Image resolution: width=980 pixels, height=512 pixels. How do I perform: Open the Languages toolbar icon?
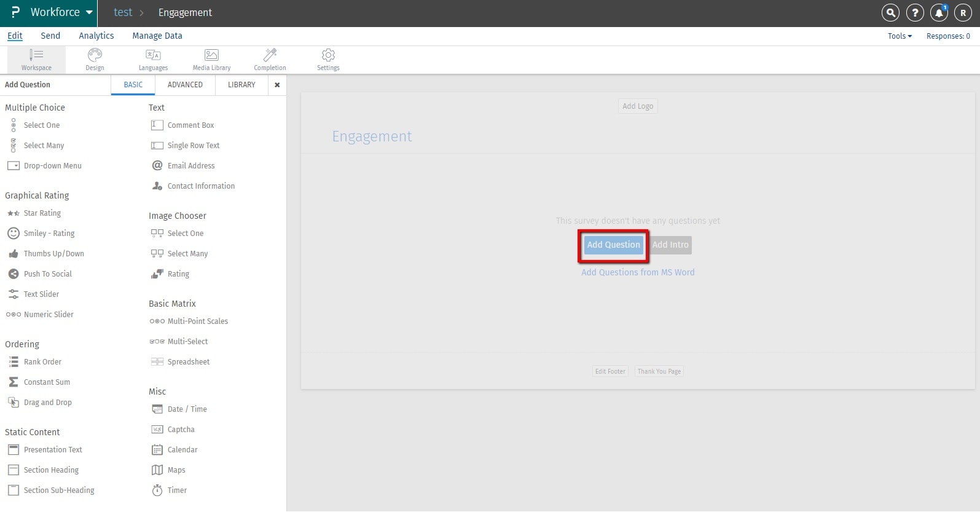pos(153,60)
